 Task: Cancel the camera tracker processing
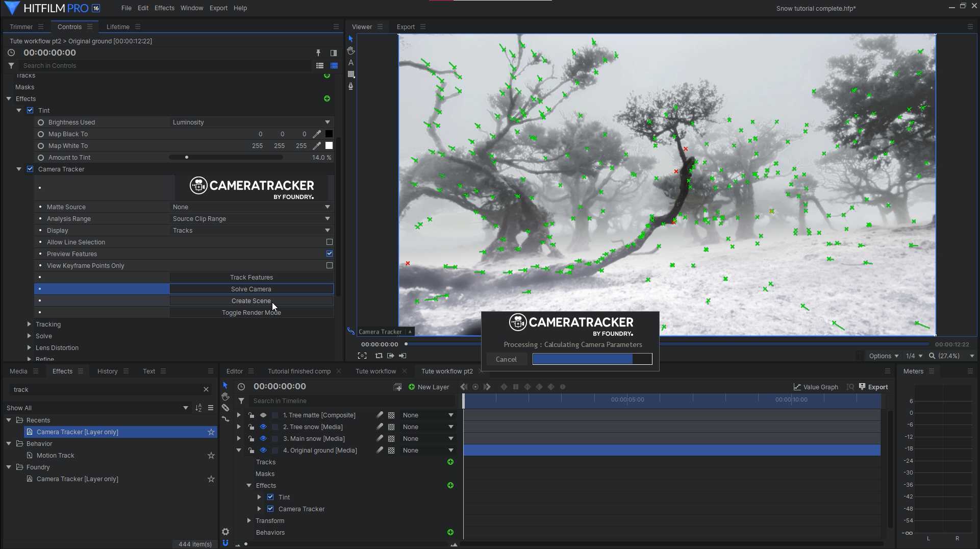pos(506,359)
